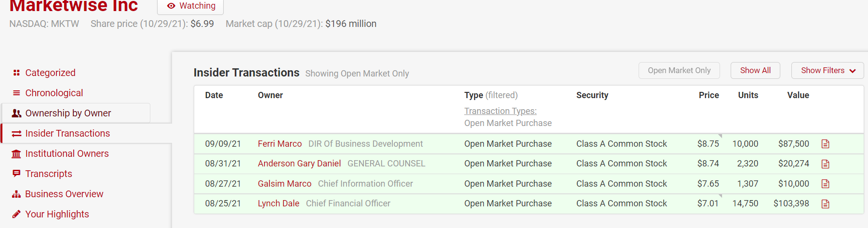868x228 pixels.
Task: Open the filing document icon for Ferri Marco row
Action: click(x=826, y=144)
